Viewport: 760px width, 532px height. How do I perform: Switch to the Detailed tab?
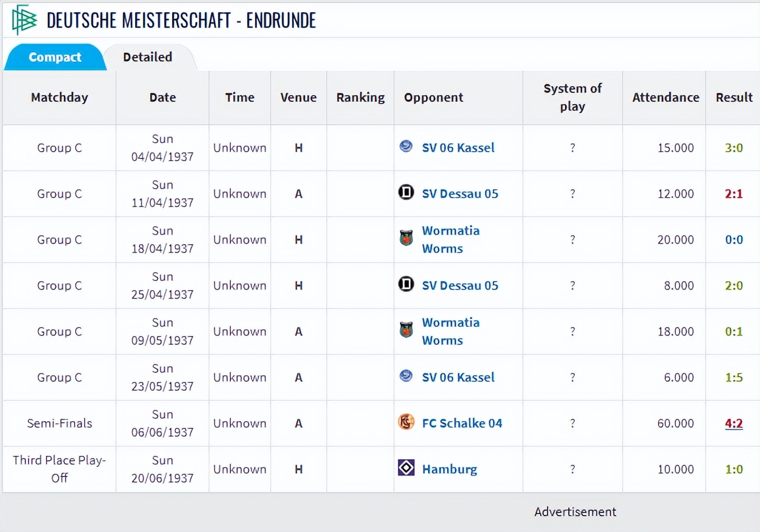pyautogui.click(x=147, y=57)
